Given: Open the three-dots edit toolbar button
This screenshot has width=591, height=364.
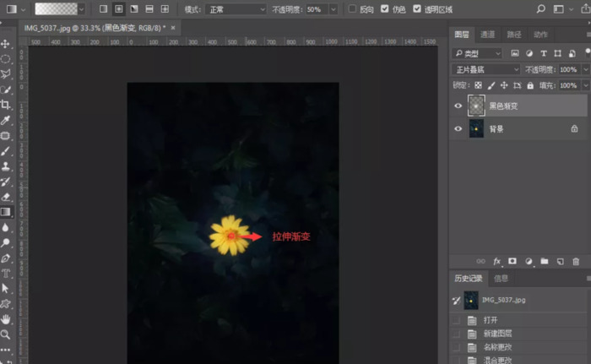Looking at the screenshot, I should pyautogui.click(x=5, y=350).
